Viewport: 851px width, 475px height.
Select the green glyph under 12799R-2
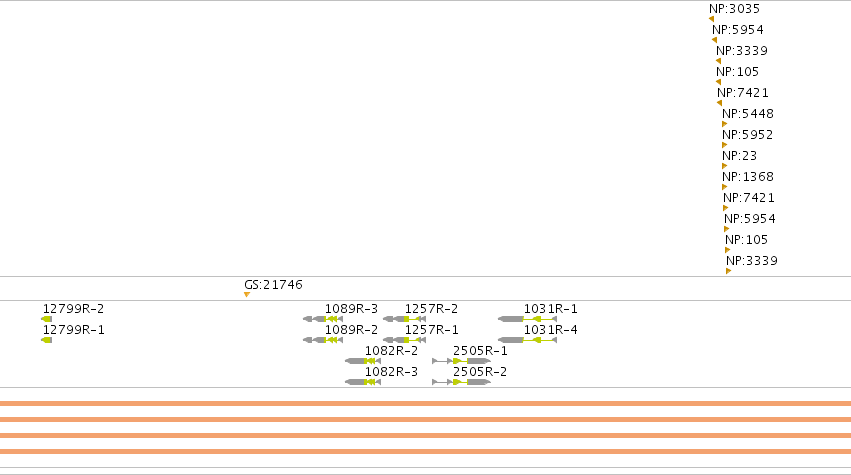point(47,319)
